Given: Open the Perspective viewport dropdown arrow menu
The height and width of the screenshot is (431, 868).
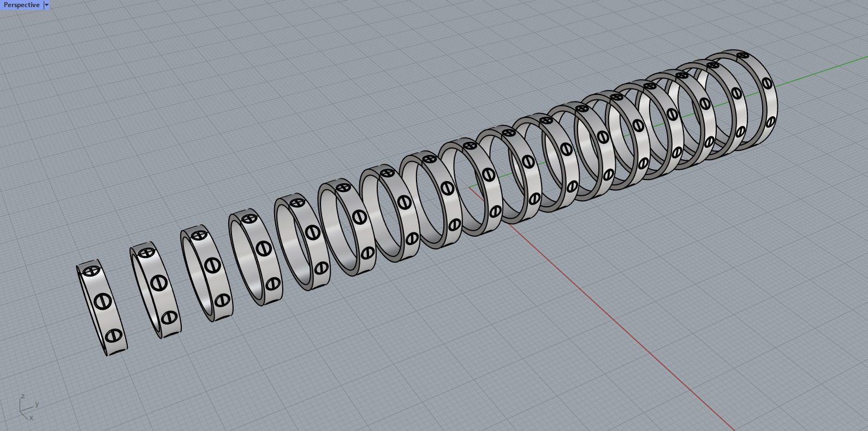Looking at the screenshot, I should [x=46, y=5].
